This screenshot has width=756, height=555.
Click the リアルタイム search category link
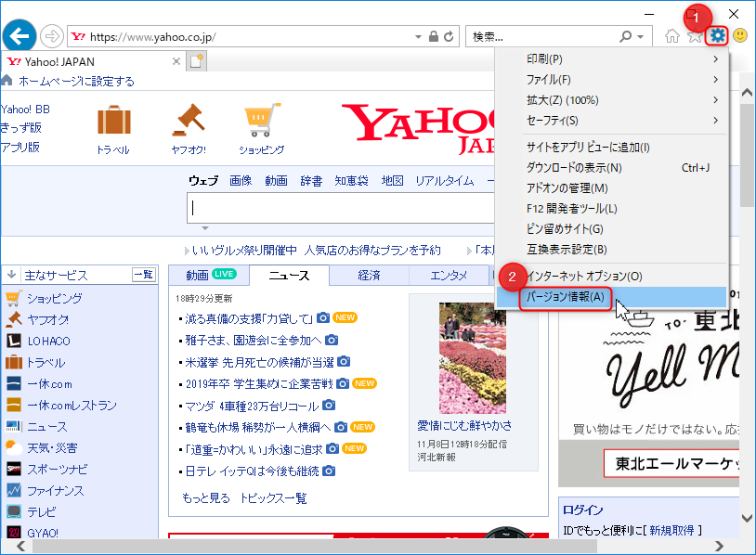coord(445,181)
